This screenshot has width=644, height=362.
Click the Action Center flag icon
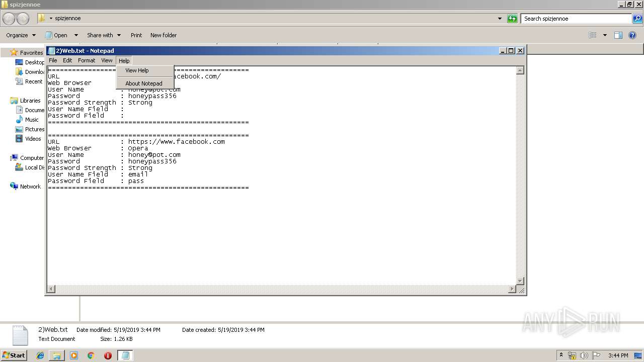596,355
